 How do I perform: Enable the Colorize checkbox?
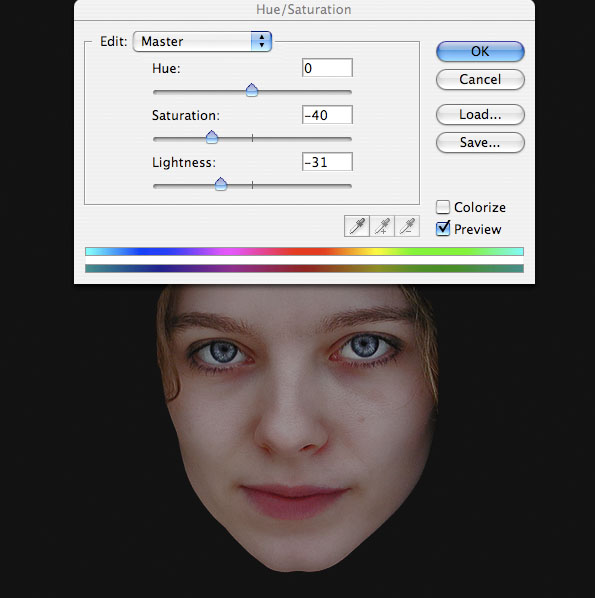click(443, 207)
